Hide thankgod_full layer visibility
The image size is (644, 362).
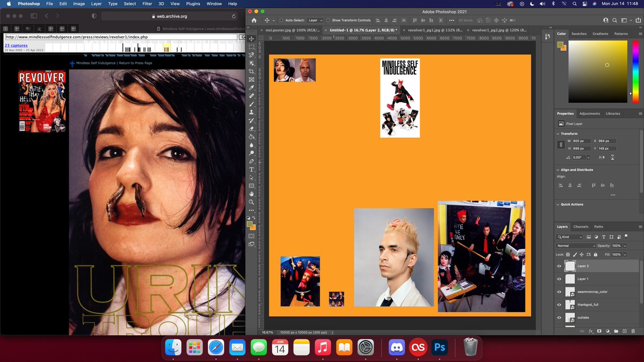pyautogui.click(x=559, y=305)
